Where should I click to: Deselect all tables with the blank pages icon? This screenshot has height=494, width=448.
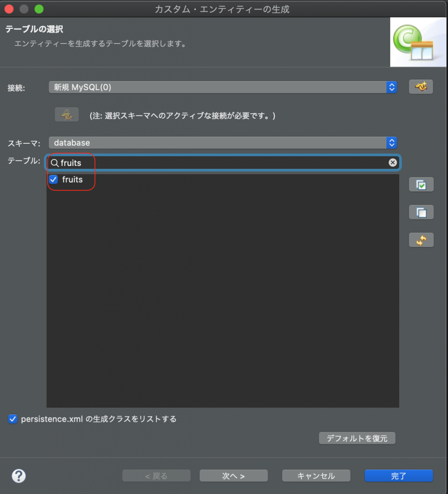pyautogui.click(x=421, y=212)
